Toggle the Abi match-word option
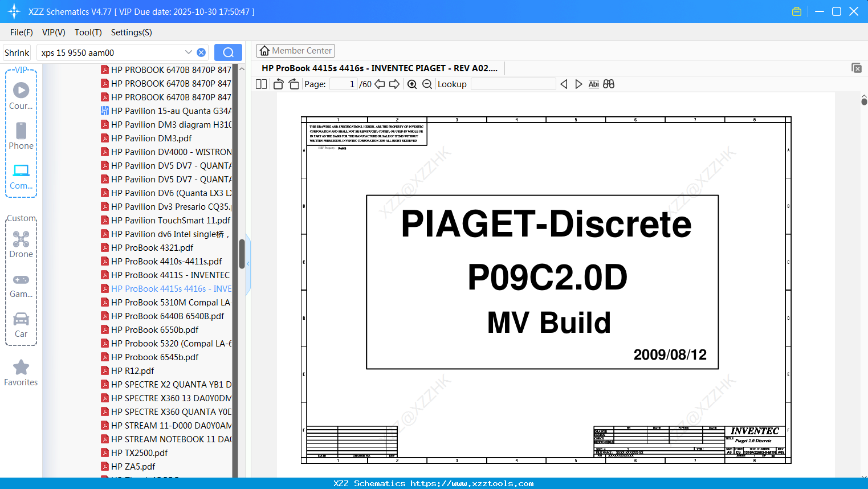Image resolution: width=868 pixels, height=489 pixels. pyautogui.click(x=593, y=84)
